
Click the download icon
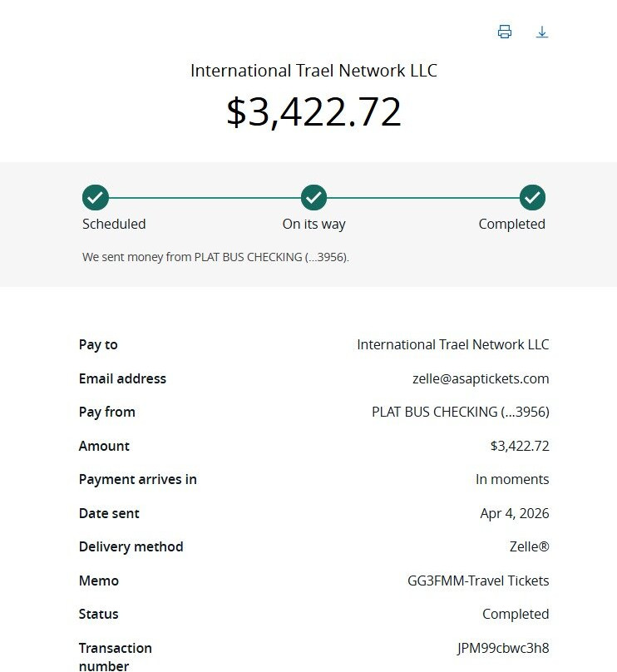coord(542,32)
